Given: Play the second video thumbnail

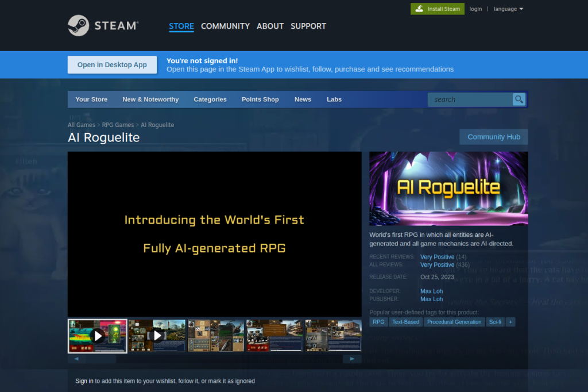Looking at the screenshot, I should (157, 336).
